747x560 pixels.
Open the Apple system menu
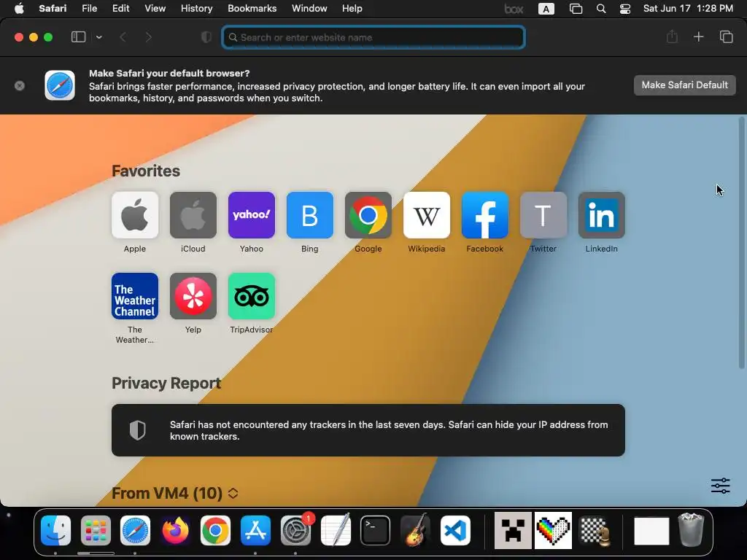19,9
